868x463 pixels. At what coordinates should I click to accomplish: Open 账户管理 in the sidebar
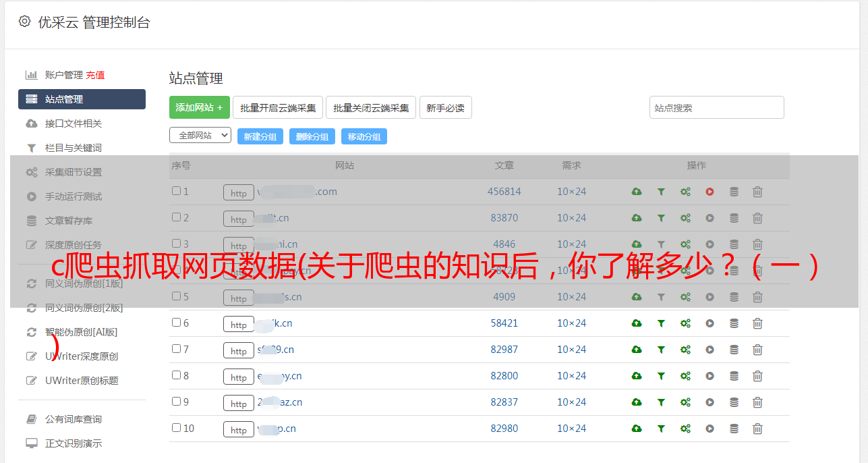click(x=63, y=75)
